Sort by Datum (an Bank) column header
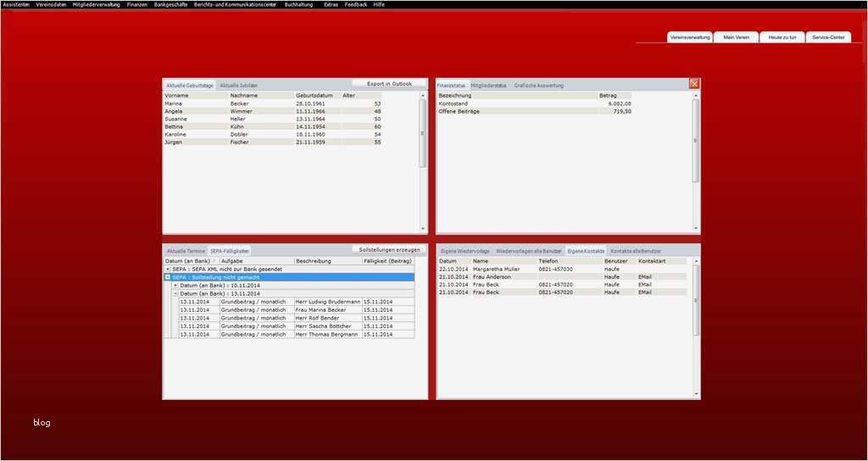This screenshot has height=461, width=868. [x=192, y=261]
